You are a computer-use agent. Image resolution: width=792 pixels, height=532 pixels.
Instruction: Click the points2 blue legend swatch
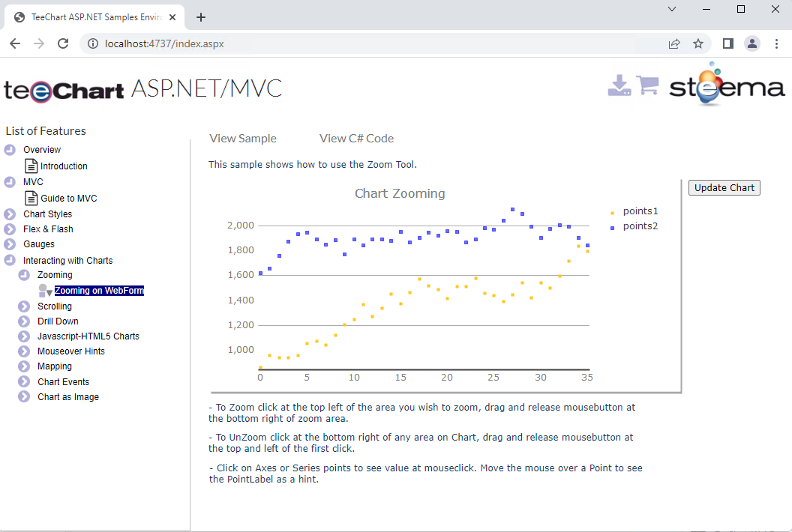[x=612, y=228]
